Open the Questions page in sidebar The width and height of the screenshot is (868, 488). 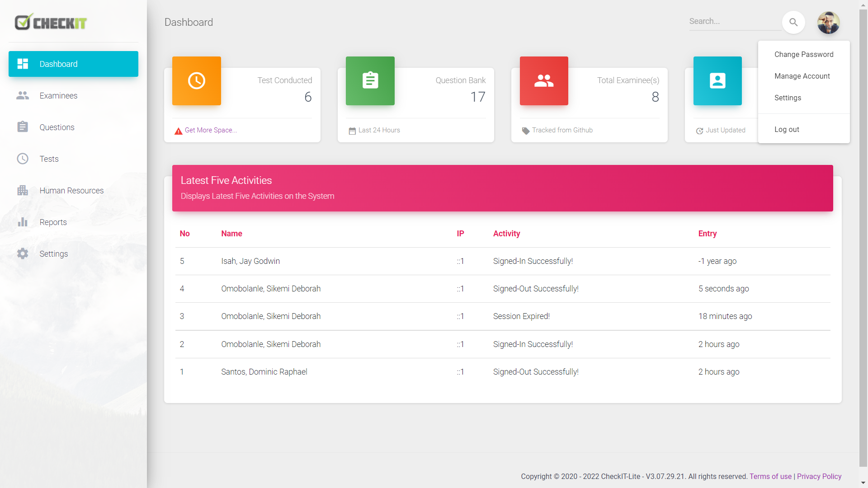click(x=57, y=127)
